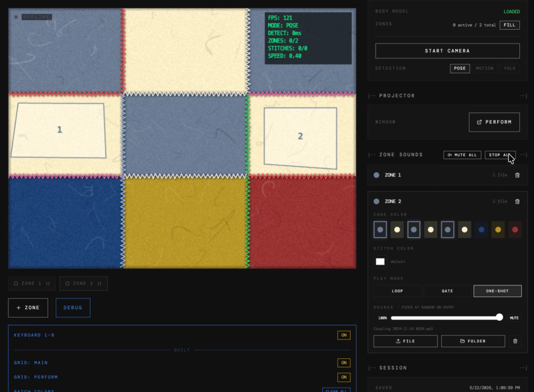
Task: Pick the mustard yellow zone color swatch
Action: [498, 229]
